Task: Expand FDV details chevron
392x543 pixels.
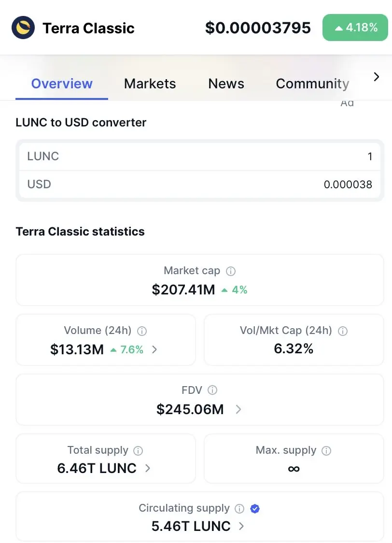Action: 238,409
